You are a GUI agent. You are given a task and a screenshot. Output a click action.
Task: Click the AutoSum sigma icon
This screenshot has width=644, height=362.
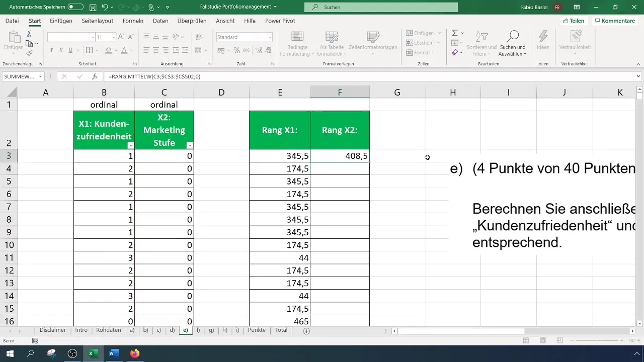tap(454, 33)
